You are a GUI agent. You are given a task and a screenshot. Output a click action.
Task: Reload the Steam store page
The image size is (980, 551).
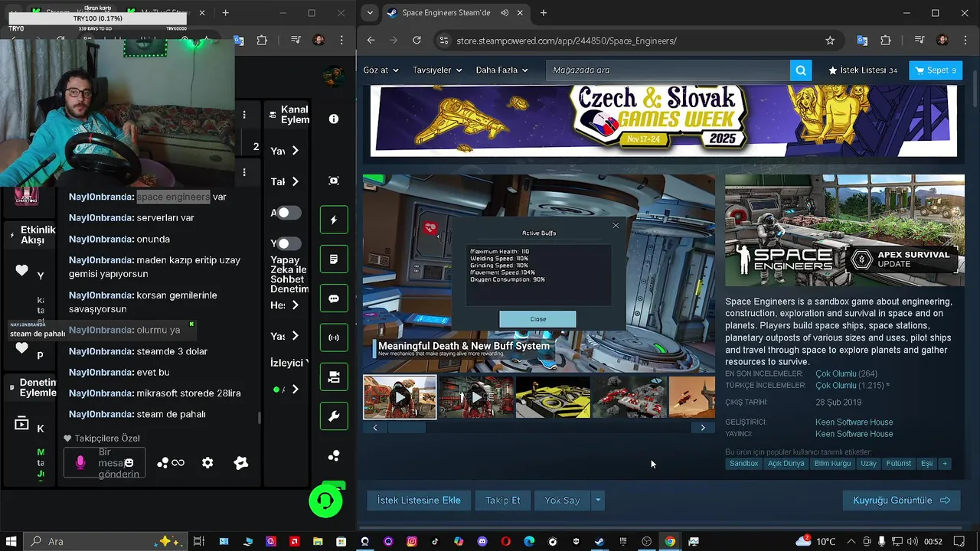[416, 41]
